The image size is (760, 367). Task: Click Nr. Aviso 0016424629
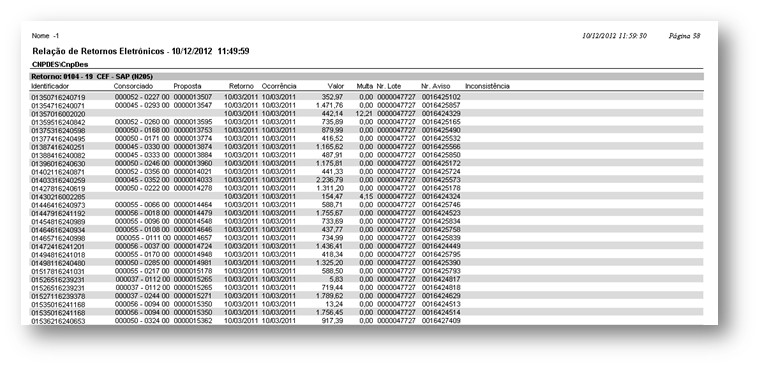[x=441, y=296]
